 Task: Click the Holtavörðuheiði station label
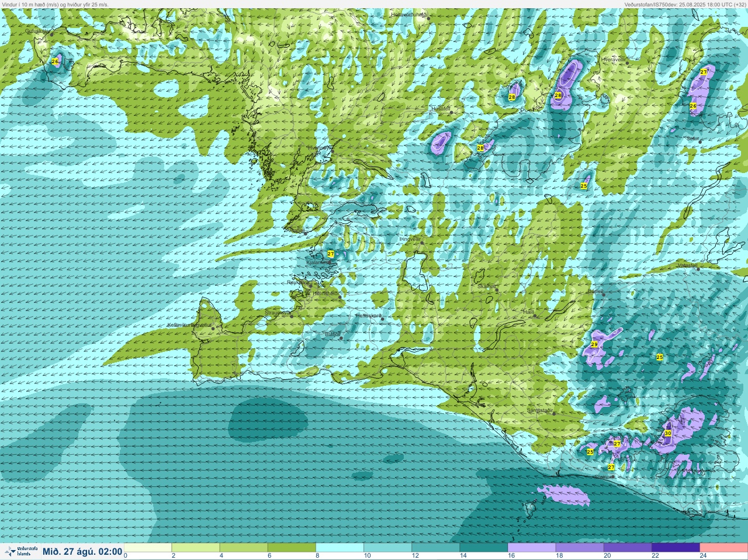[x=409, y=14]
